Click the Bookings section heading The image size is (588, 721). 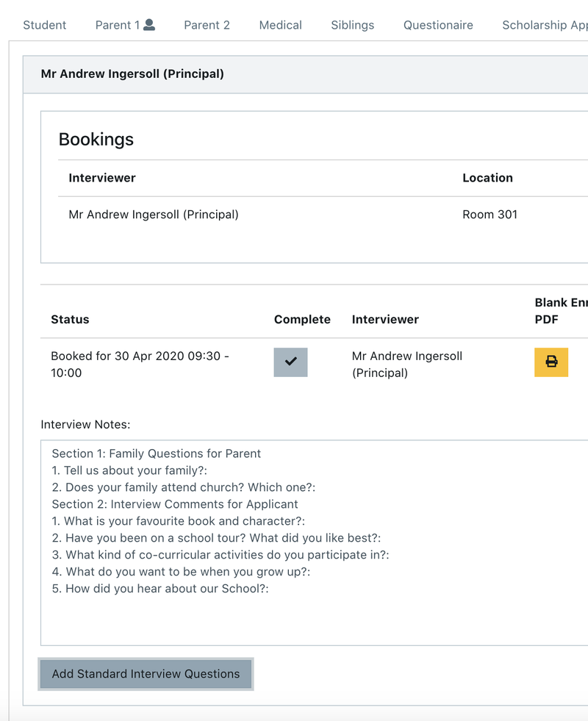(x=96, y=140)
